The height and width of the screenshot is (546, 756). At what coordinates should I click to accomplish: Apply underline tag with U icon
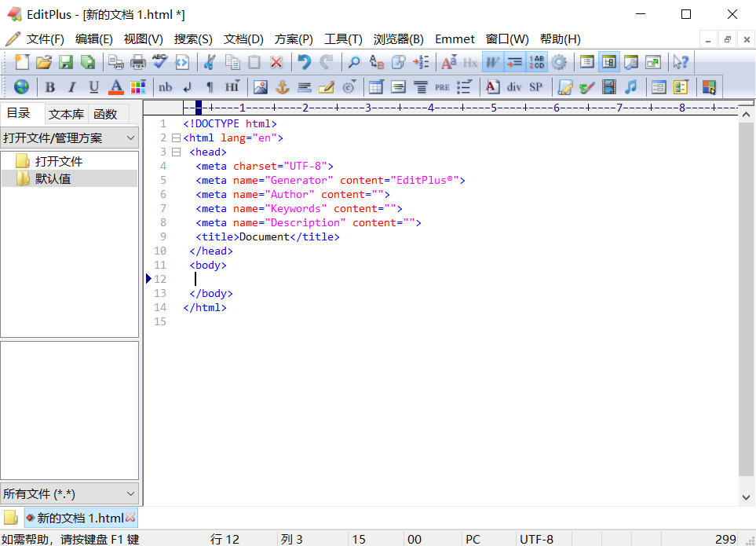pos(94,87)
